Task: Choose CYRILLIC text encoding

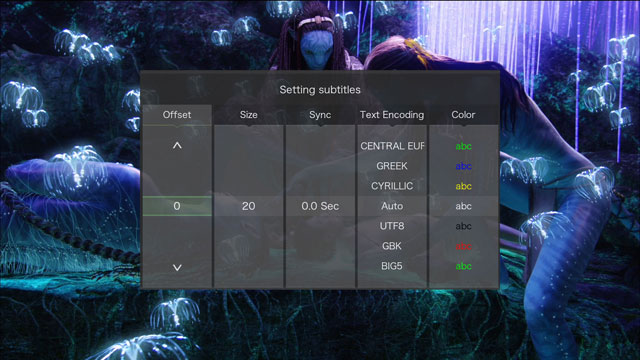Action: click(392, 186)
